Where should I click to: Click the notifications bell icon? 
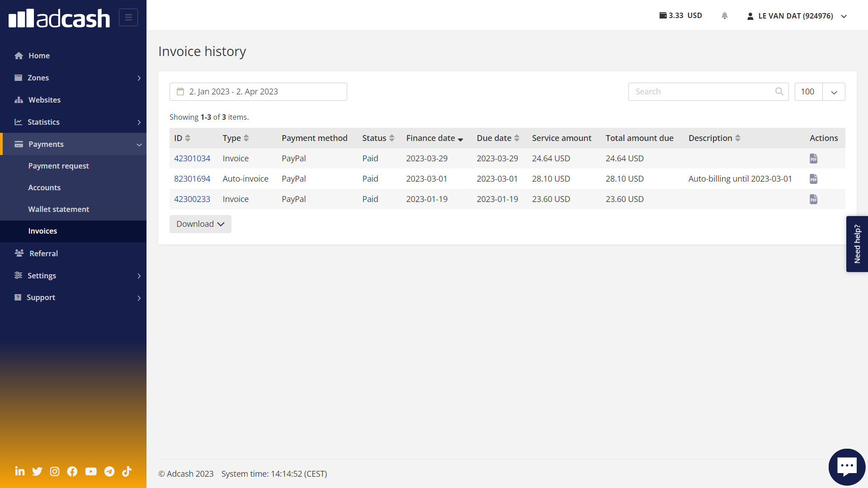[725, 16]
